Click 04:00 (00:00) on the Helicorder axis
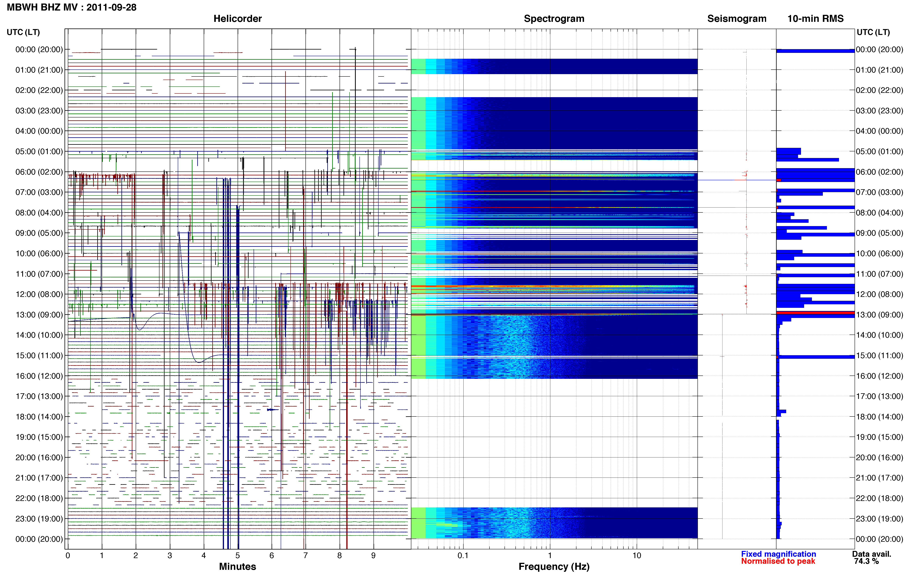 click(x=39, y=131)
